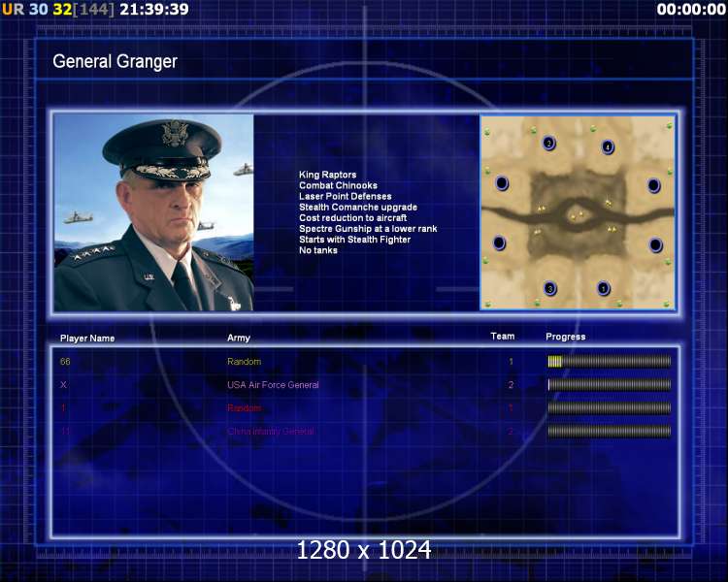Click the General Granger portrait
Viewport: 728px width, 582px height.
pos(153,212)
